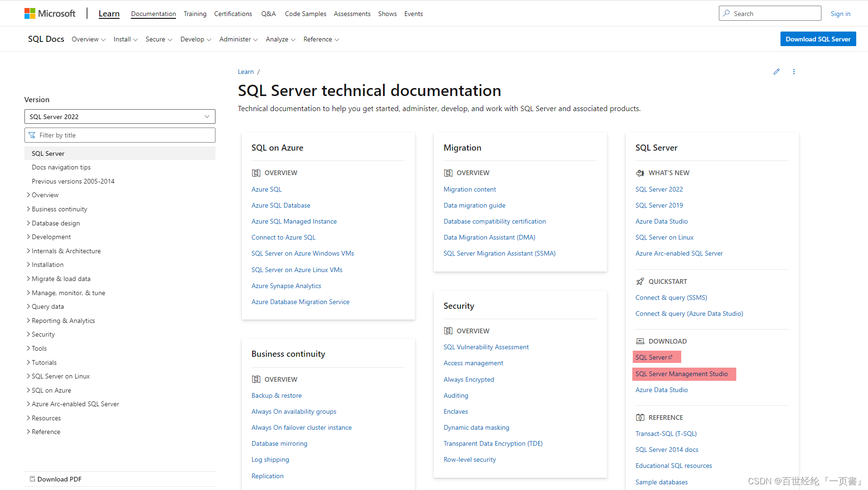Click the edit pencil icon
The width and height of the screenshot is (868, 490).
[776, 72]
